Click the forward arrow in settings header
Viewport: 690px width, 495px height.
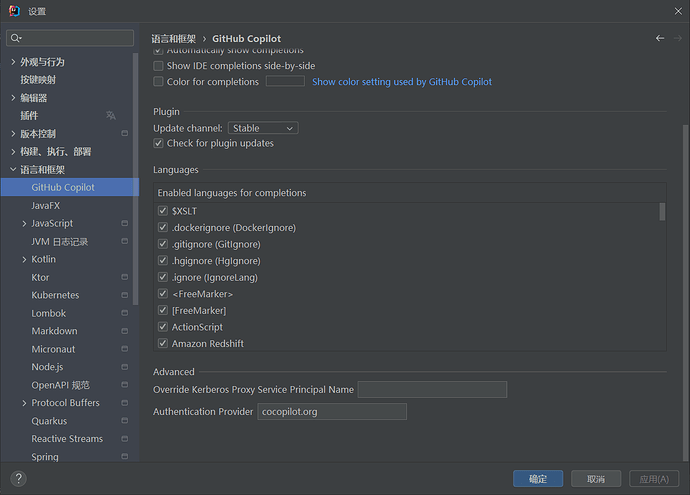coord(678,38)
